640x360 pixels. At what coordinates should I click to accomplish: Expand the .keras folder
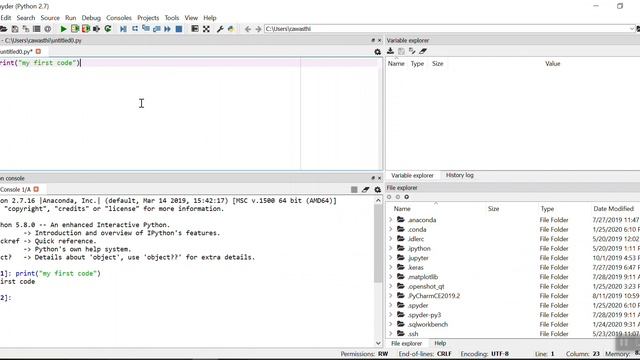391,267
